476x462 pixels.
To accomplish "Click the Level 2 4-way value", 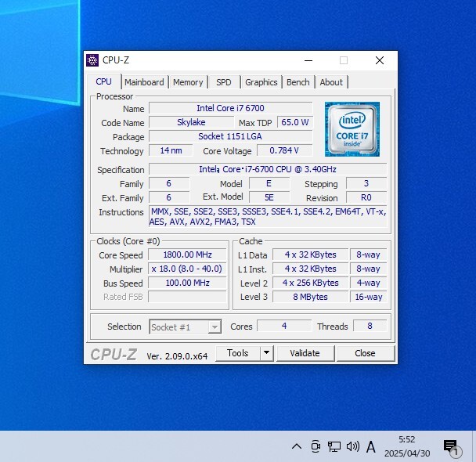I will tap(368, 283).
